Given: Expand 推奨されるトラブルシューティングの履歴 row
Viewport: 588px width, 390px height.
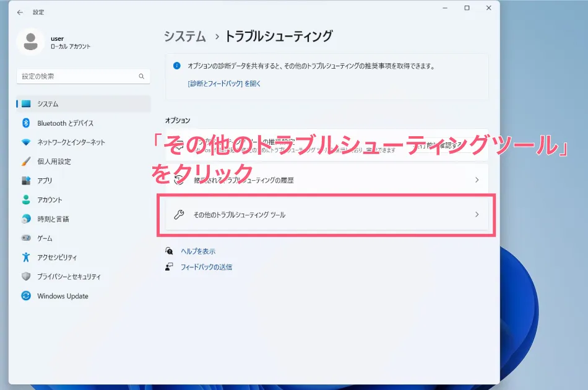Looking at the screenshot, I should tap(327, 180).
